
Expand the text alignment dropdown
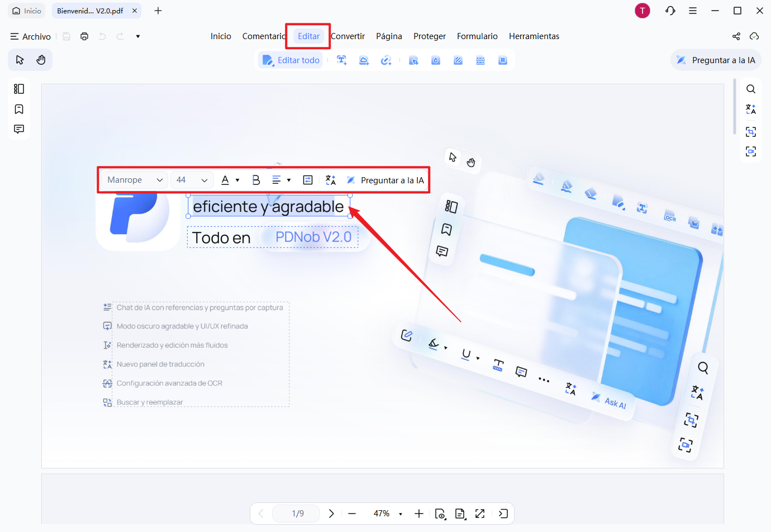[289, 179]
